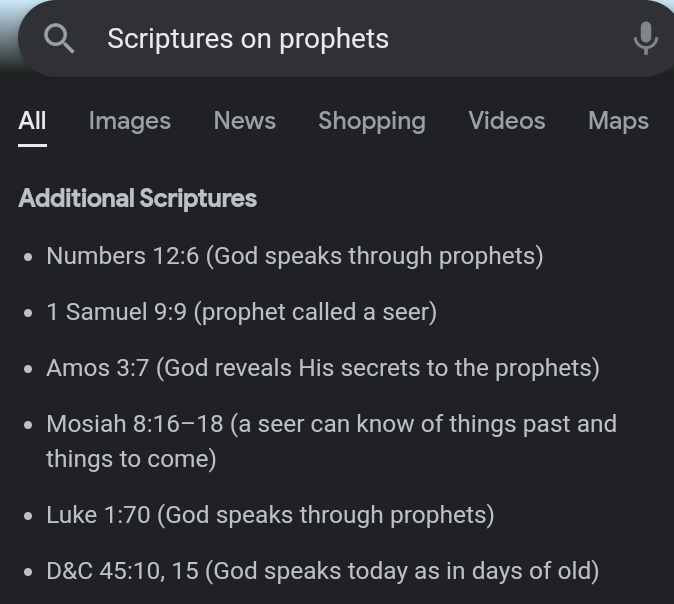
Task: Go to the Shopping tab
Action: [x=371, y=121]
